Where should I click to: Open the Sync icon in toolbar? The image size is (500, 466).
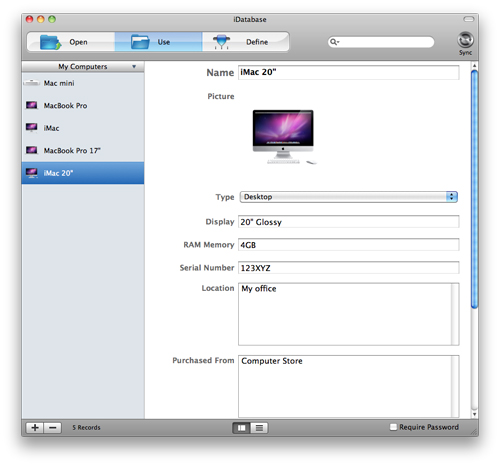pos(465,41)
